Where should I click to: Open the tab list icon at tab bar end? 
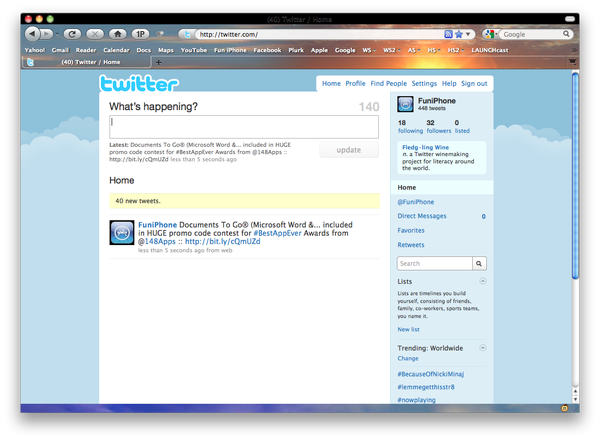[572, 62]
